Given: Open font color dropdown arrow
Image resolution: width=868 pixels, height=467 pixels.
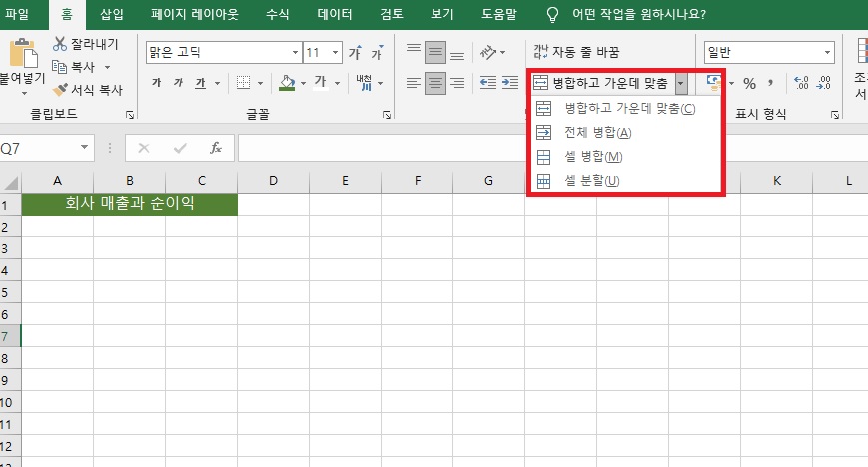Looking at the screenshot, I should click(337, 84).
